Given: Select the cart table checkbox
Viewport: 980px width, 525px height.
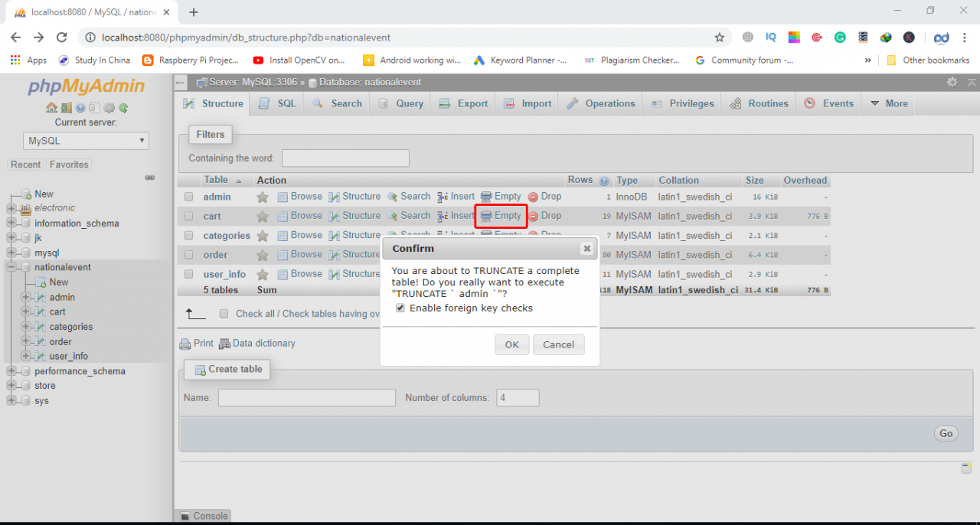Looking at the screenshot, I should pos(188,217).
